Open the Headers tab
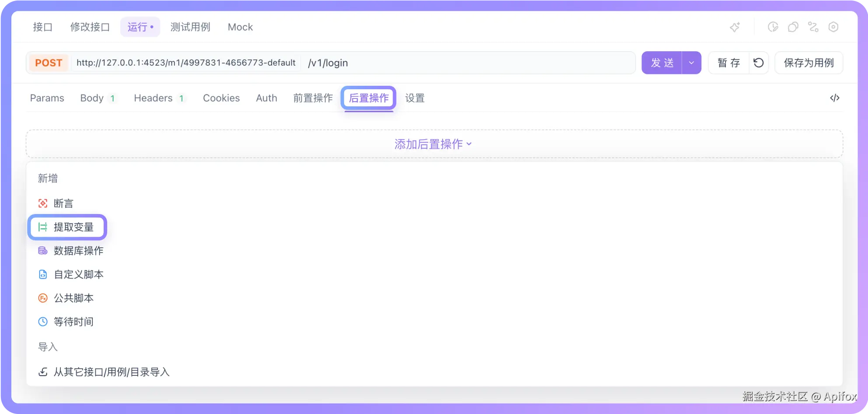This screenshot has width=868, height=414. [159, 98]
